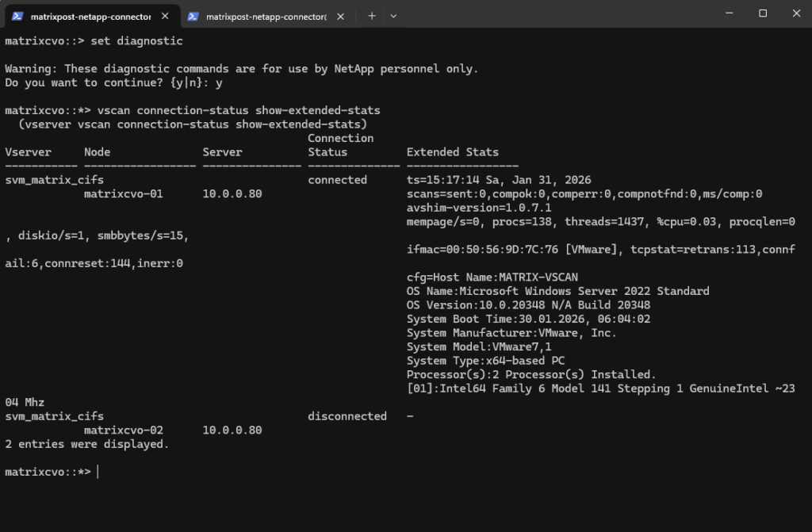
Task: Click the 'Extended Stats' column header
Action: [x=453, y=152]
